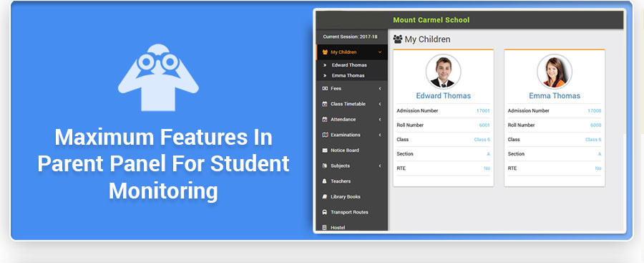Expand the Subjects submenu arrow

tap(380, 166)
